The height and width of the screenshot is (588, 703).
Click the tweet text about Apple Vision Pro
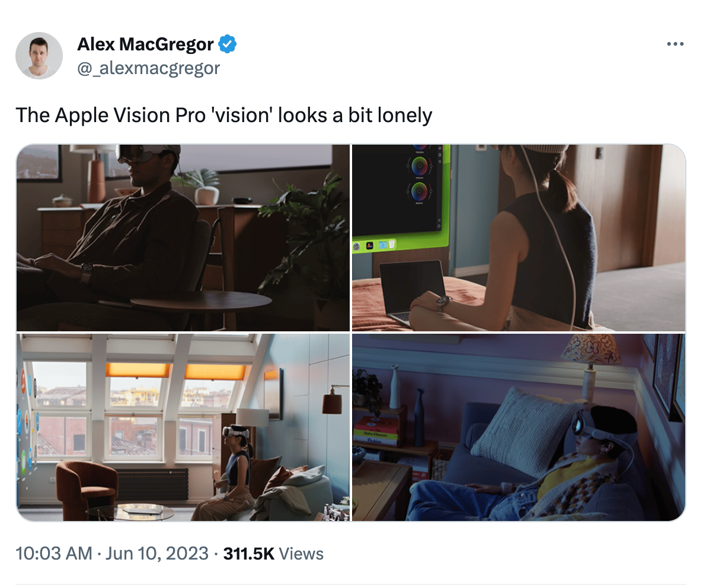[223, 115]
